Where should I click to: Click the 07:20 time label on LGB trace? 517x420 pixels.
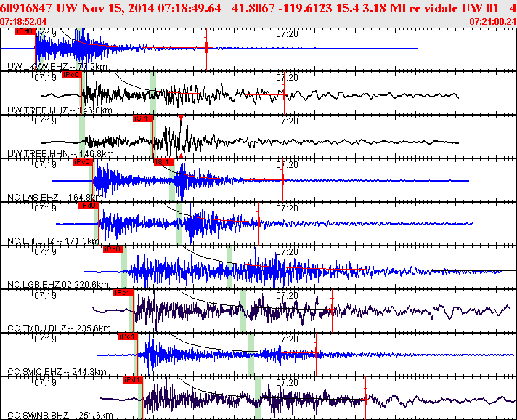coord(288,251)
